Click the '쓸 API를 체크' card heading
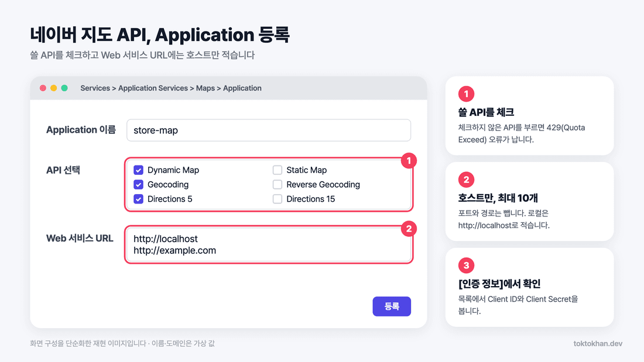Viewport: 644px width, 362px height. coord(486,112)
